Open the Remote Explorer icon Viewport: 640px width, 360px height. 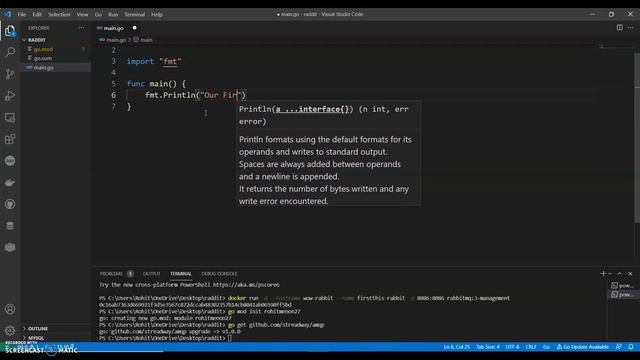(10, 118)
